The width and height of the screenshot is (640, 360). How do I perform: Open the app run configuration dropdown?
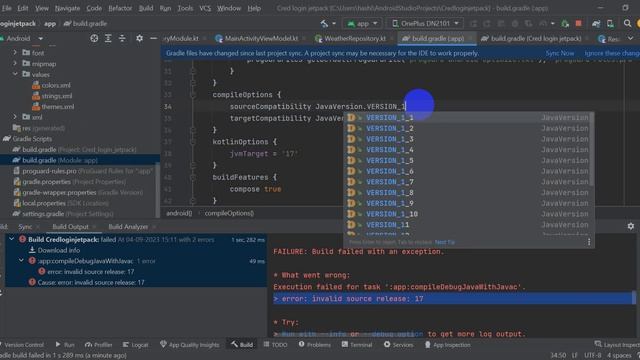tap(362, 24)
